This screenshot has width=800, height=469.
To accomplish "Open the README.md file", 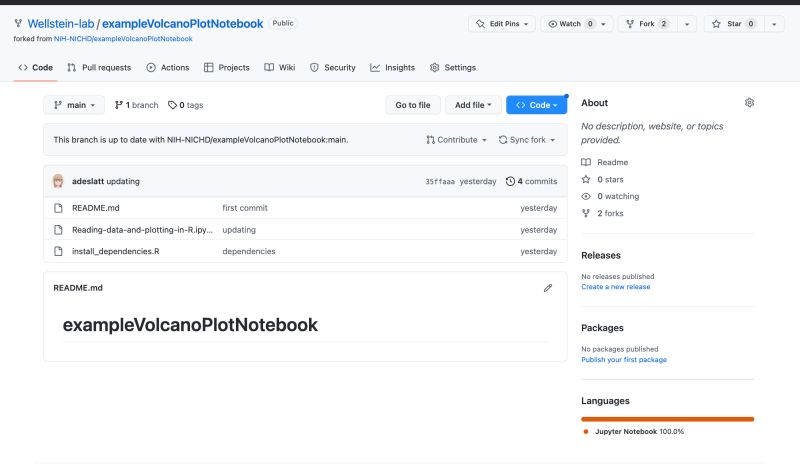I will point(95,208).
